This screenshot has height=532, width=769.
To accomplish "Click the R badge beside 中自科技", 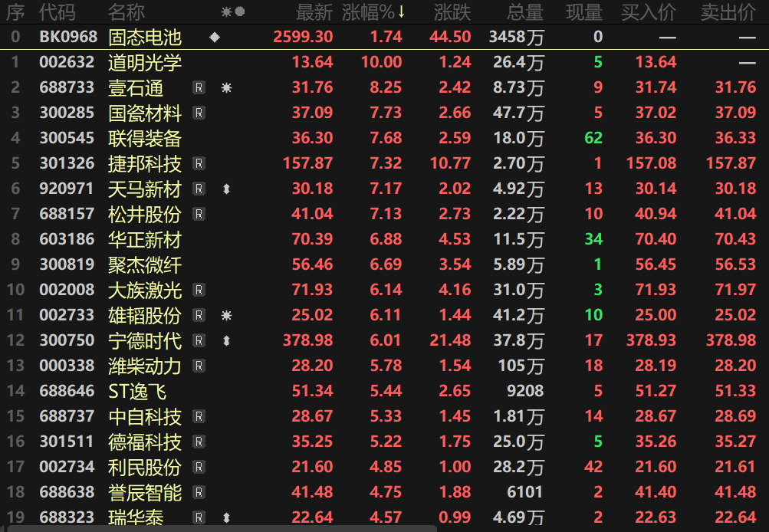I will [199, 417].
